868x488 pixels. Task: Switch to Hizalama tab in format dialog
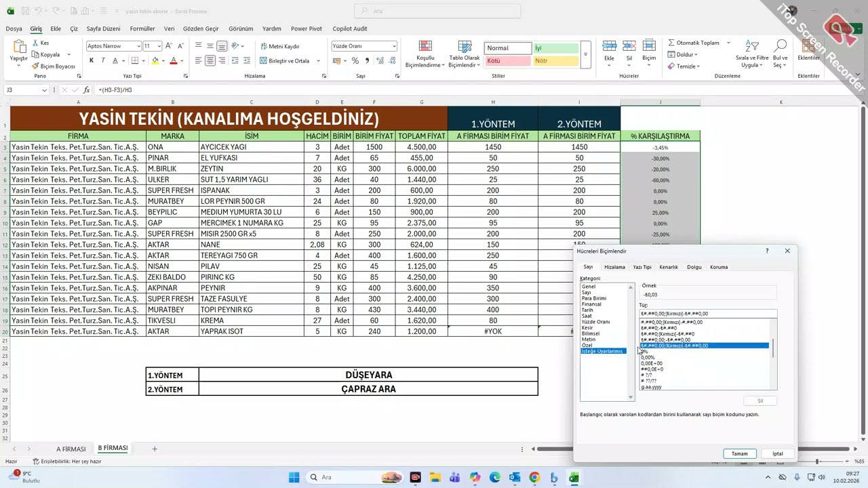(614, 267)
